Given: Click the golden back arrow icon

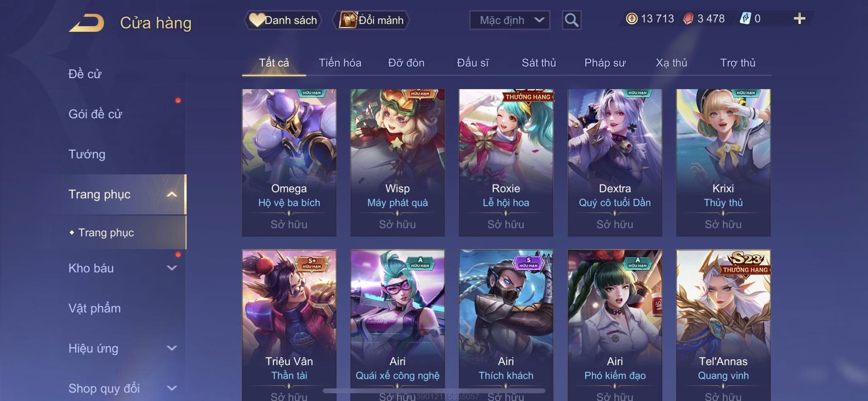Looking at the screenshot, I should click(x=86, y=23).
